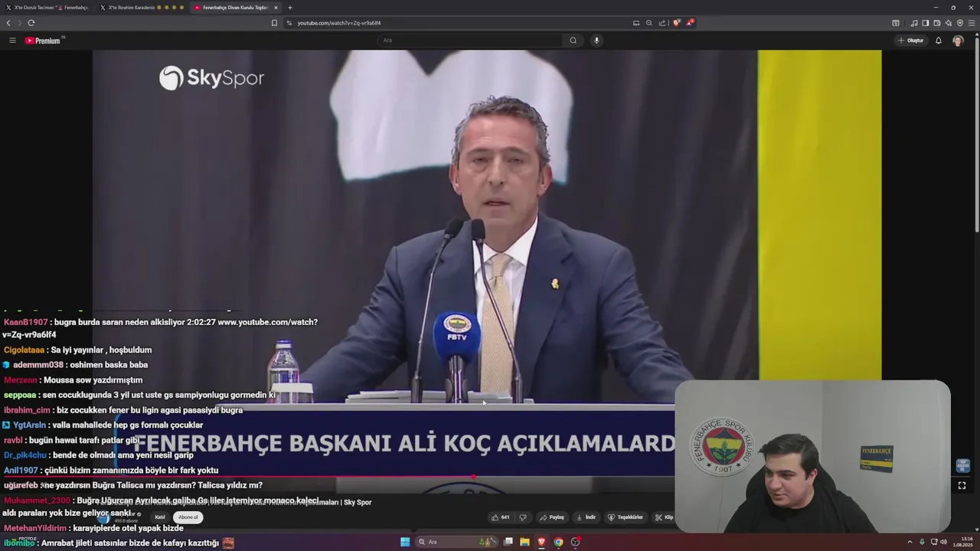The height and width of the screenshot is (551, 980).
Task: Show hidden tray icons chevron
Action: click(x=910, y=542)
